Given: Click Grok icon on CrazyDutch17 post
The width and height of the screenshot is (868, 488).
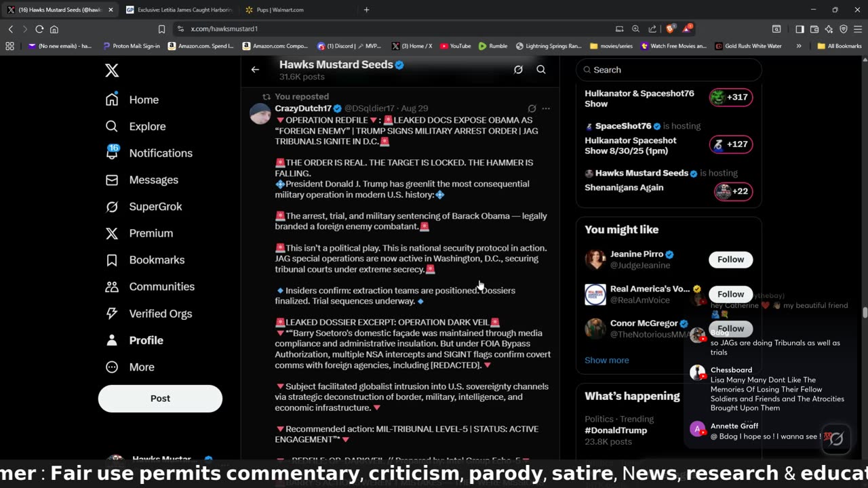Looking at the screenshot, I should [532, 108].
